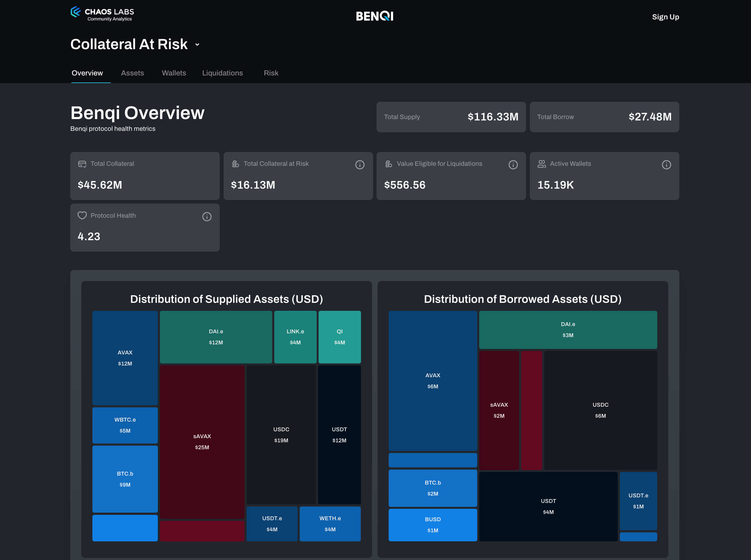Click the heart icon beside Protocol Health

(x=82, y=216)
